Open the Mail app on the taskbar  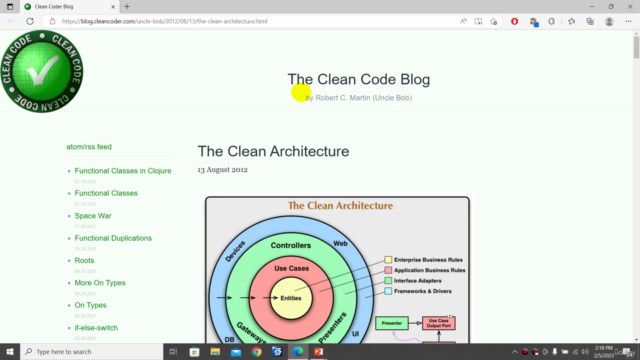pos(236,351)
